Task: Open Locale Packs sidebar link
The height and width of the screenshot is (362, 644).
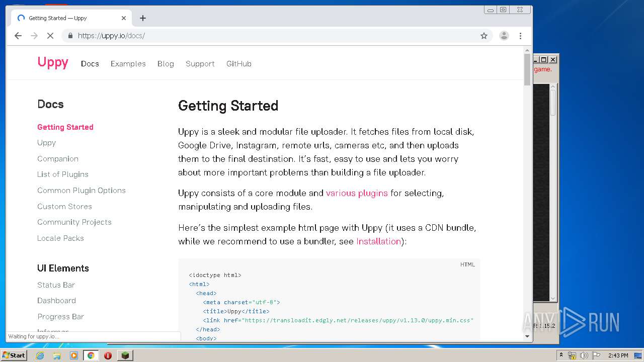Action: (60, 238)
